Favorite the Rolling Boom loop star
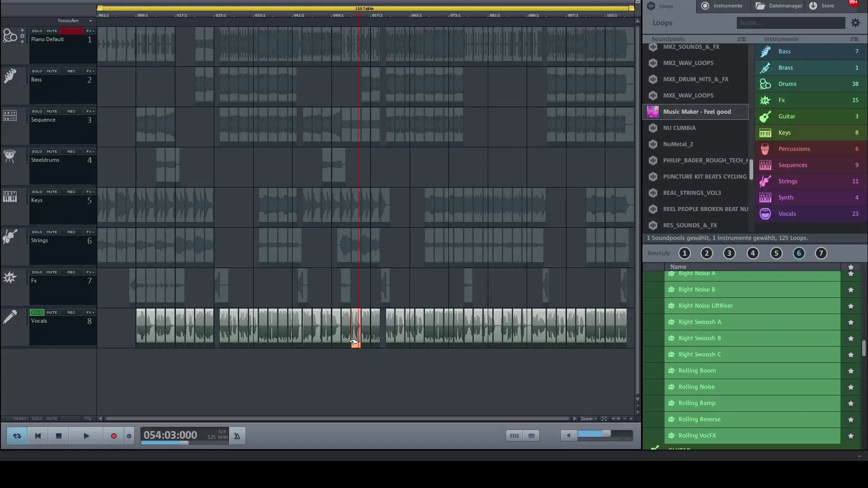This screenshot has width=868, height=488. tap(851, 371)
